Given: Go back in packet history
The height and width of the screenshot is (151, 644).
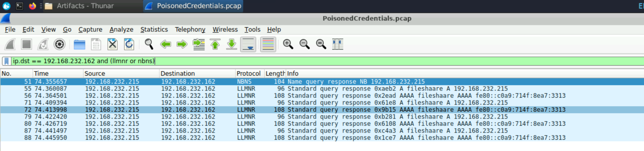Looking at the screenshot, I should (165, 44).
